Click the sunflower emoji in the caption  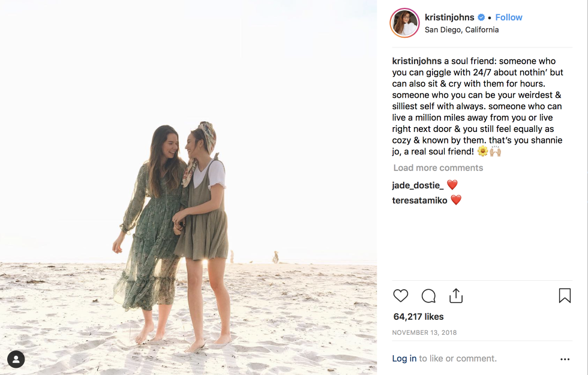482,151
